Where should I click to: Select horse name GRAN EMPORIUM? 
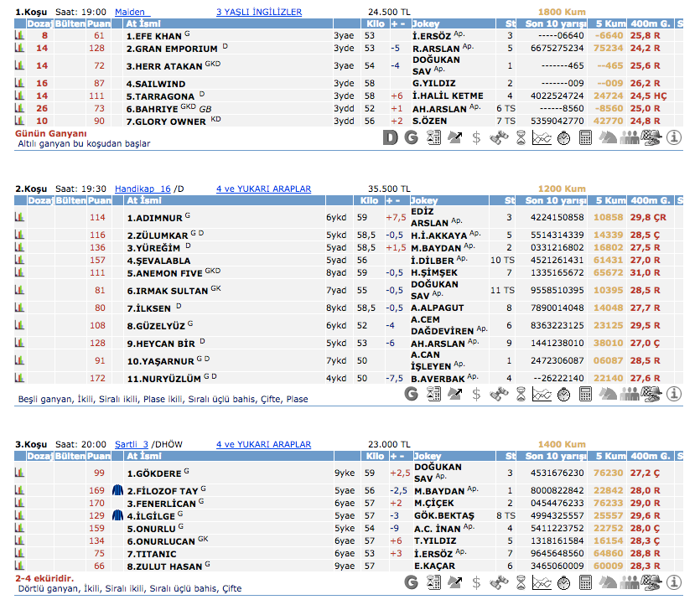[172, 49]
